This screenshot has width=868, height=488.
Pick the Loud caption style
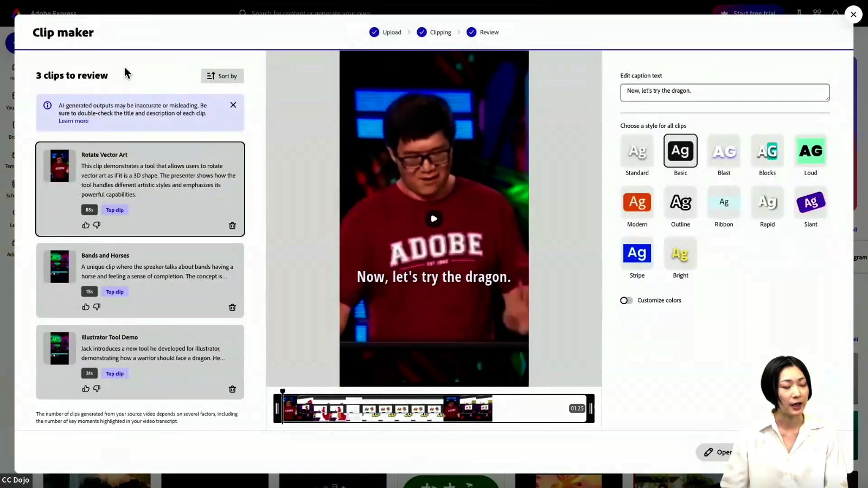[x=810, y=151]
